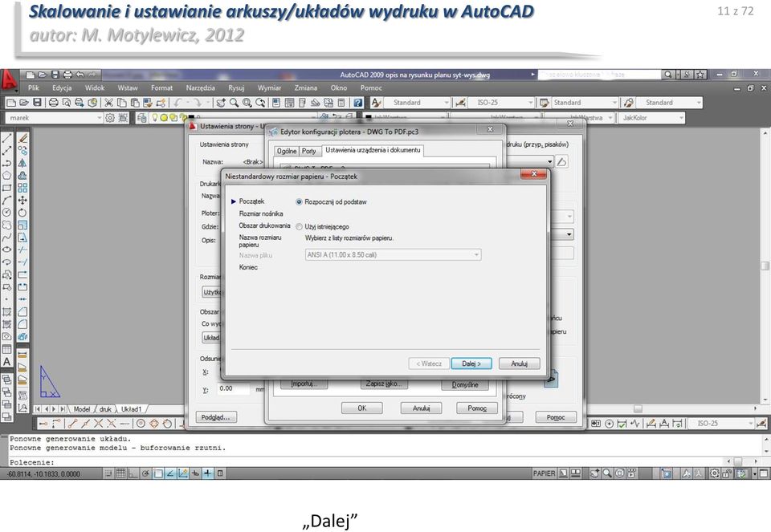
Task: Select the Multiline Text A tool
Action: click(x=7, y=362)
